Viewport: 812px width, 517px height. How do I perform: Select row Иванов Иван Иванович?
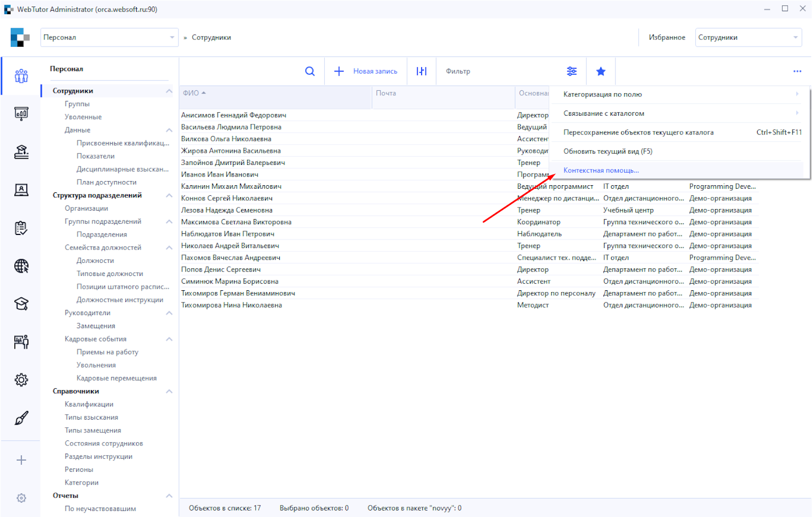219,175
